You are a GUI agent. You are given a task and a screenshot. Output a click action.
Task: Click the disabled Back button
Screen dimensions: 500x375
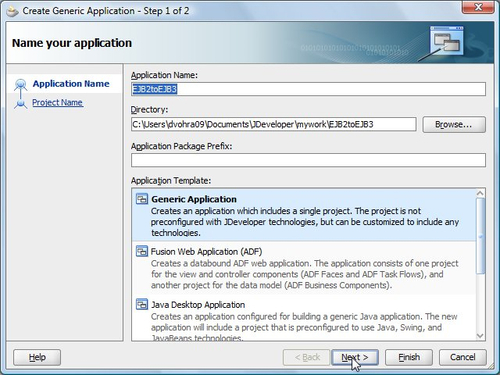[306, 357]
